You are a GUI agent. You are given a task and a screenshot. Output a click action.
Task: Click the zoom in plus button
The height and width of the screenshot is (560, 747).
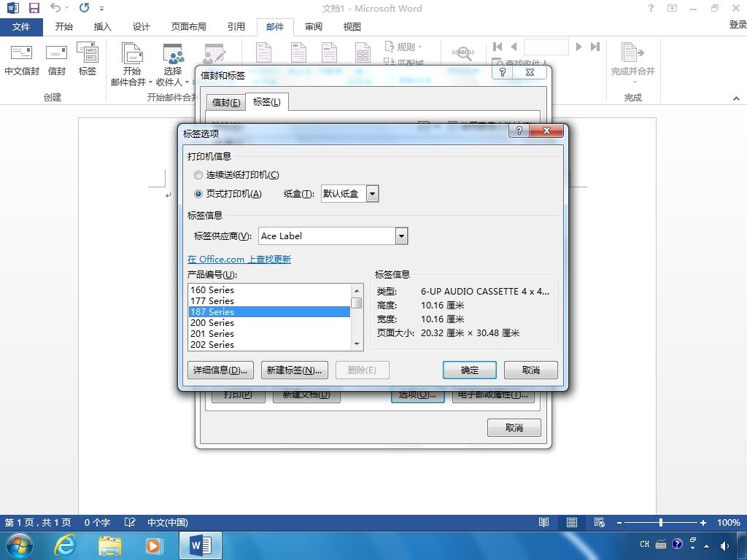point(703,522)
